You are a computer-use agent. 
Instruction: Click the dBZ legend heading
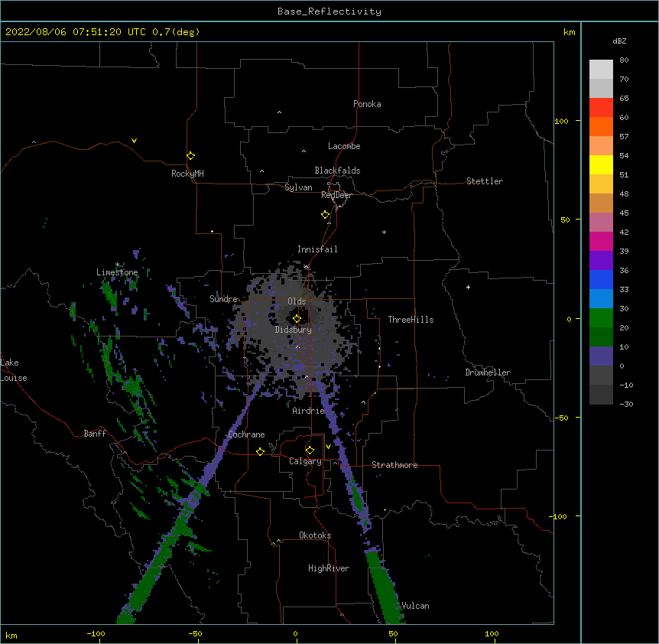pyautogui.click(x=619, y=41)
